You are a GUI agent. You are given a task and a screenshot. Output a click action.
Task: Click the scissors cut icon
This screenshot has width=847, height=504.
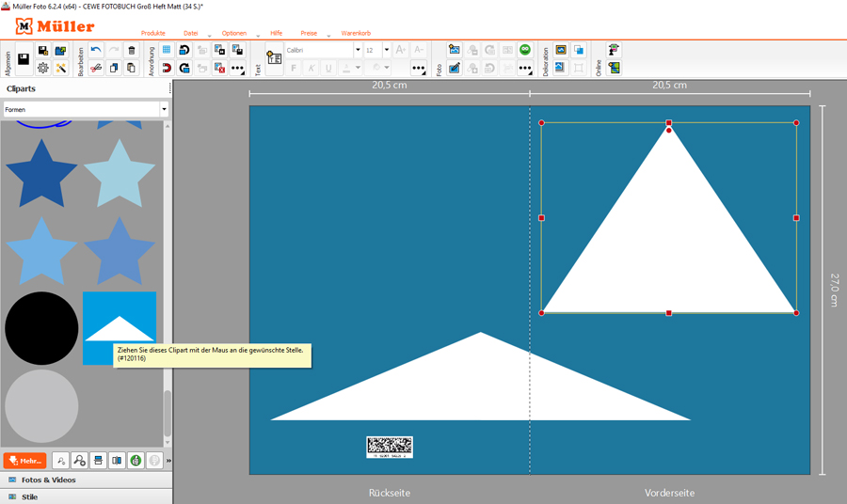[96, 68]
